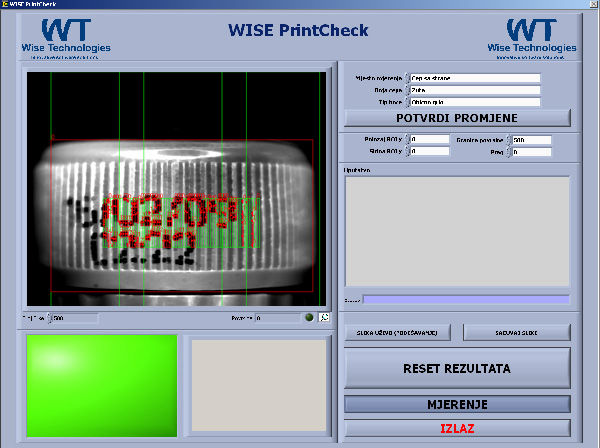Image resolution: width=600 pixels, height=448 pixels.
Task: Click the Prag value field
Action: pos(532,152)
